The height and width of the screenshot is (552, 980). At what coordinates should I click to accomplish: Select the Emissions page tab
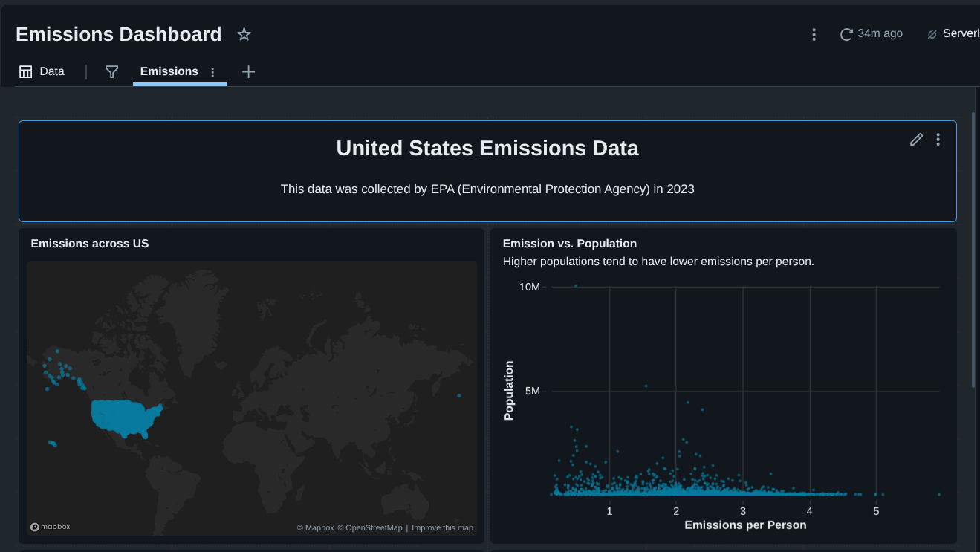click(x=169, y=71)
